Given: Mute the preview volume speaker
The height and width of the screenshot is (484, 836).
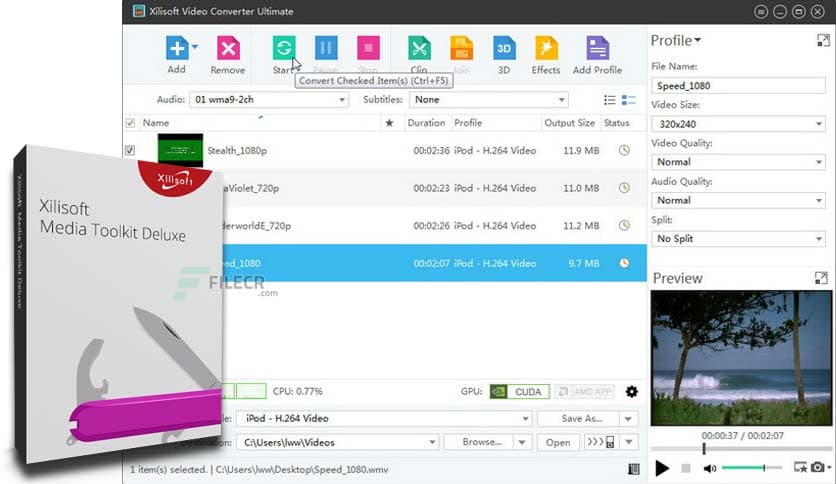Looking at the screenshot, I should [x=710, y=469].
